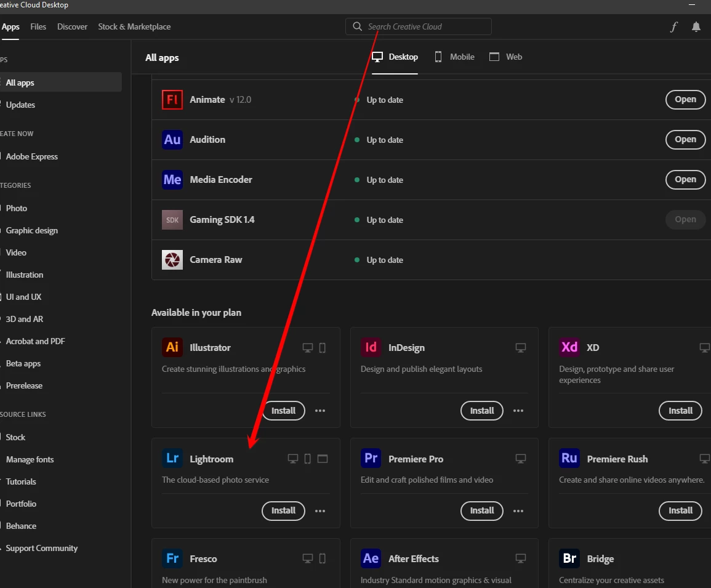
Task: Select Beta apps category
Action: point(23,363)
